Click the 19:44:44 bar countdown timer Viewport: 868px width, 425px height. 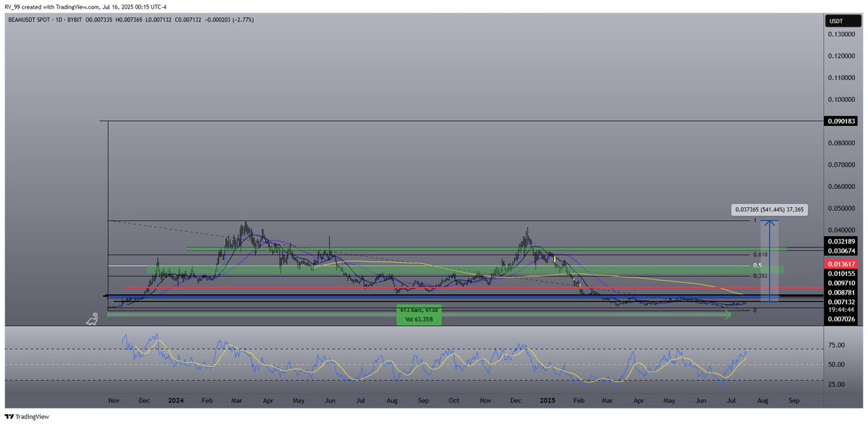coord(840,310)
